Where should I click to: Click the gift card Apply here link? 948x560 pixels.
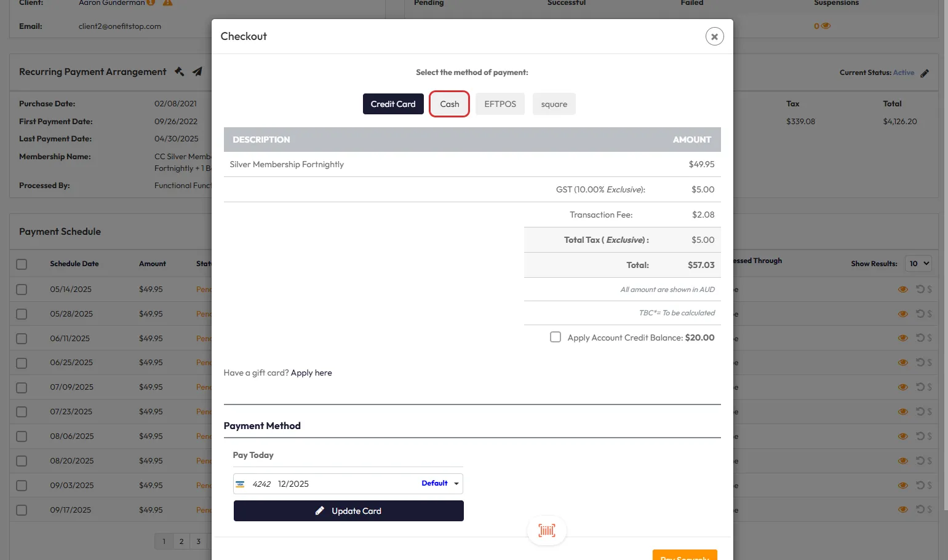[x=311, y=373]
